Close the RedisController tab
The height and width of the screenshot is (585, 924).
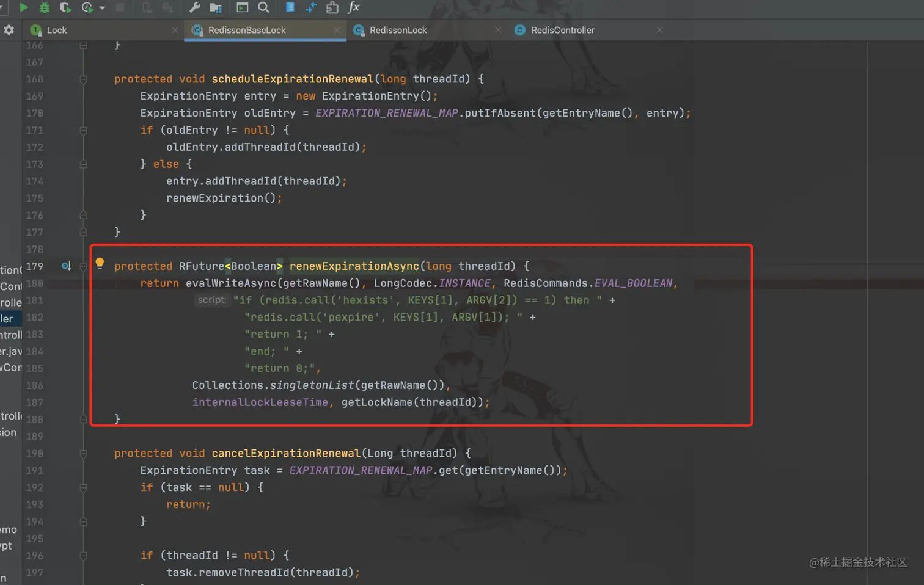tap(659, 30)
